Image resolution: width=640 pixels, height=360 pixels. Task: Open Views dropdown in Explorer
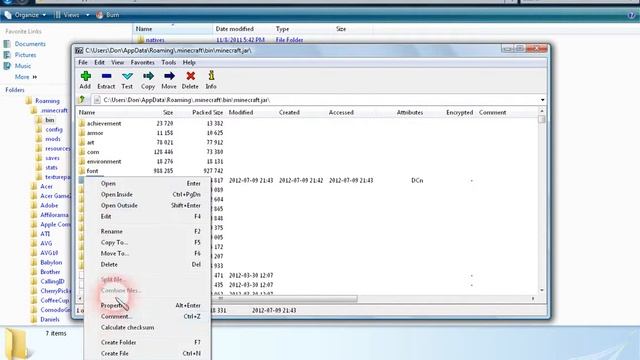coord(71,15)
